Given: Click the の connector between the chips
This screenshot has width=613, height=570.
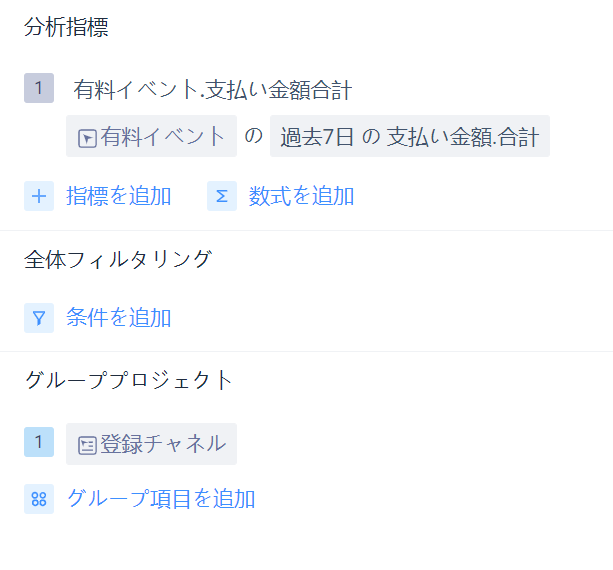Looking at the screenshot, I should [253, 136].
